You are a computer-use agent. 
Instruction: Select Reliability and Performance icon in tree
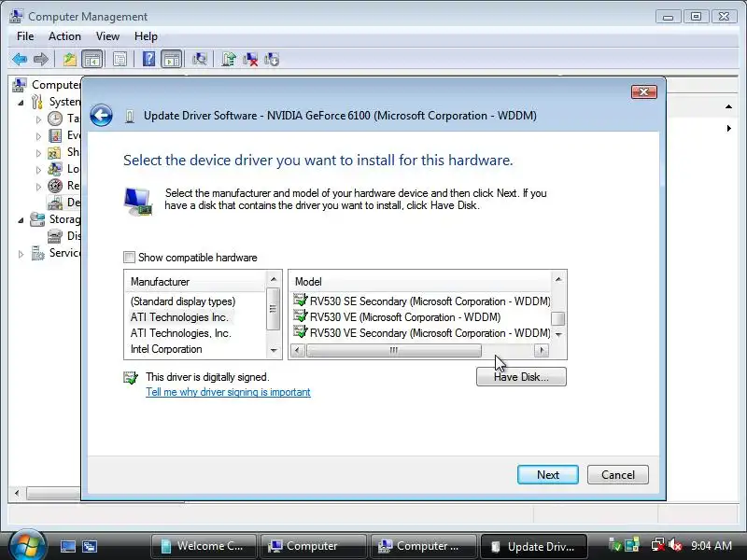(x=55, y=186)
